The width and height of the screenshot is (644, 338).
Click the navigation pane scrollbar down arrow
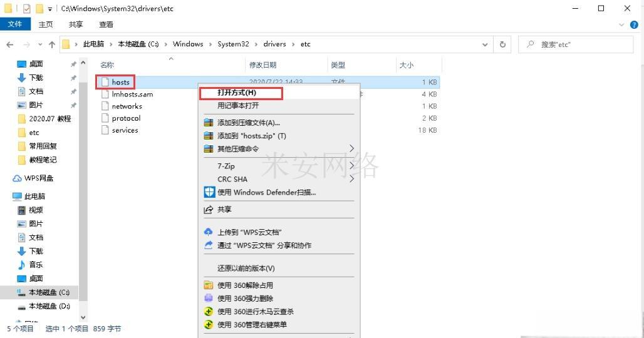(83, 317)
